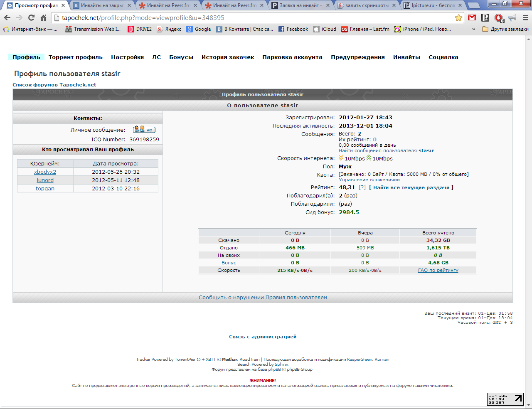
Task: Open the Предупреждения menu item
Action: click(x=358, y=57)
